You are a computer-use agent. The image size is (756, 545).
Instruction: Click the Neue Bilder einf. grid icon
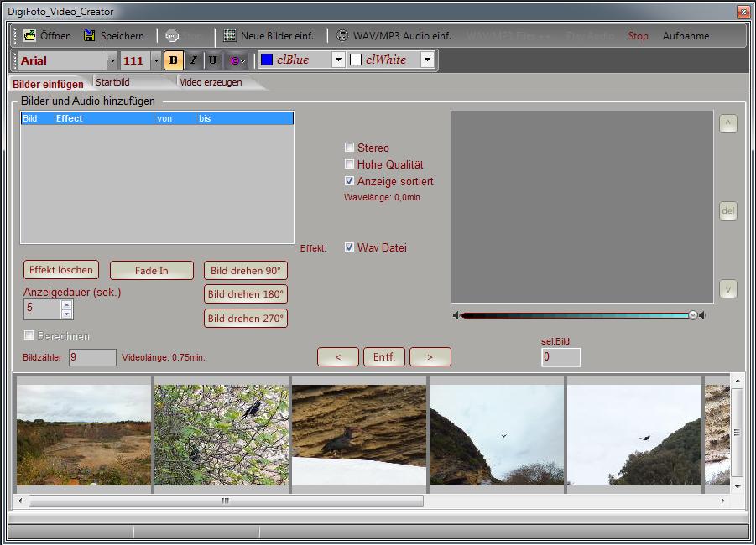tap(230, 36)
